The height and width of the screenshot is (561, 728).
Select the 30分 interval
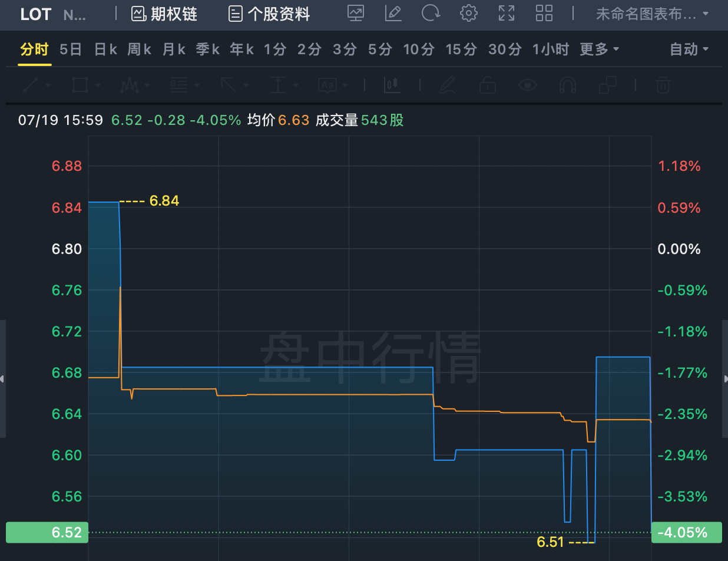tap(505, 49)
